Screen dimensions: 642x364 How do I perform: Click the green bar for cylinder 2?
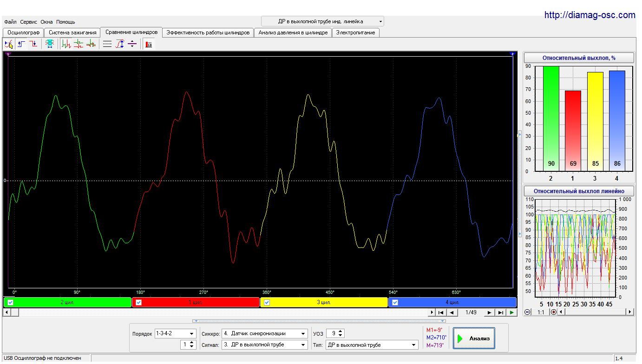point(551,118)
